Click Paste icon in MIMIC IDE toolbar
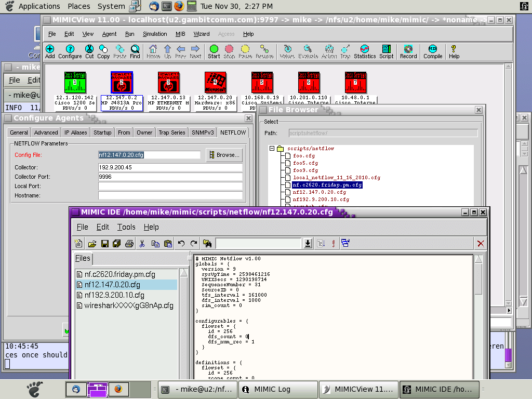This screenshot has width=532, height=399. (x=168, y=243)
